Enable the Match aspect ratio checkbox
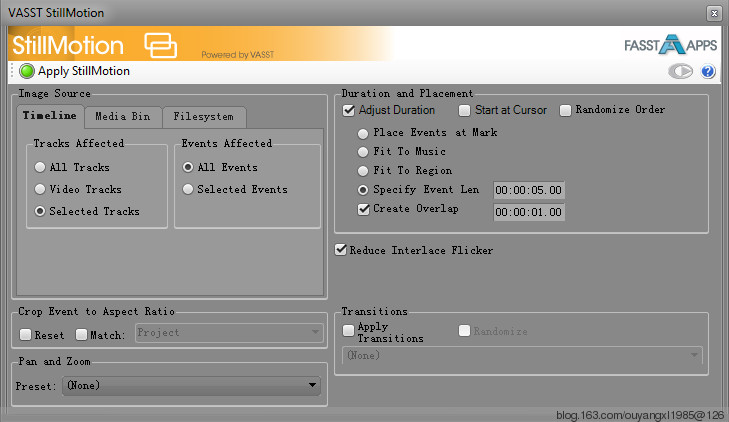This screenshot has width=729, height=422. tap(81, 335)
